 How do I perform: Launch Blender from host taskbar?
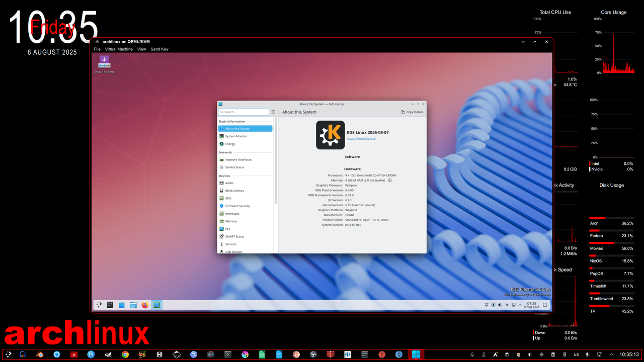39,354
